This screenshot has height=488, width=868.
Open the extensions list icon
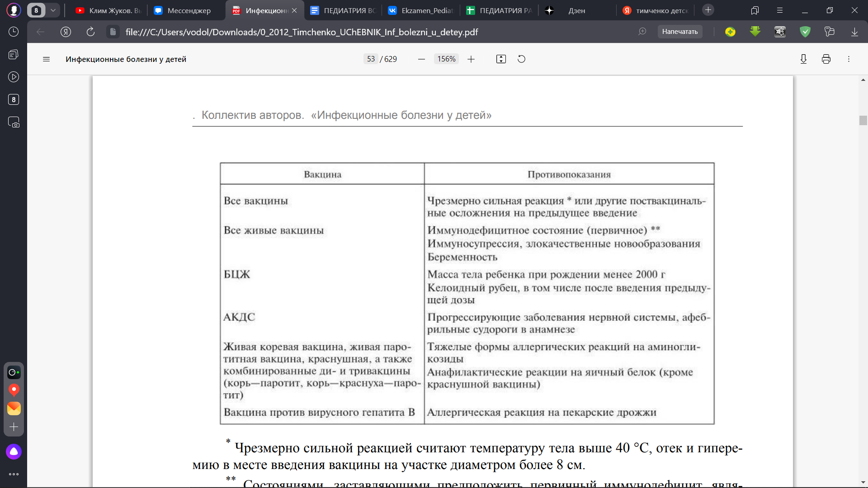tap(830, 32)
